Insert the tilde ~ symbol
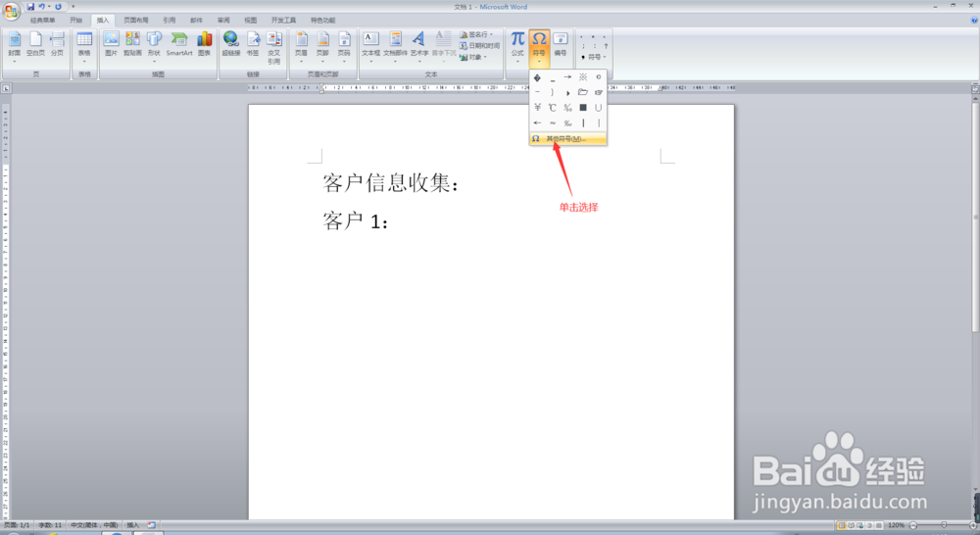 coord(552,123)
